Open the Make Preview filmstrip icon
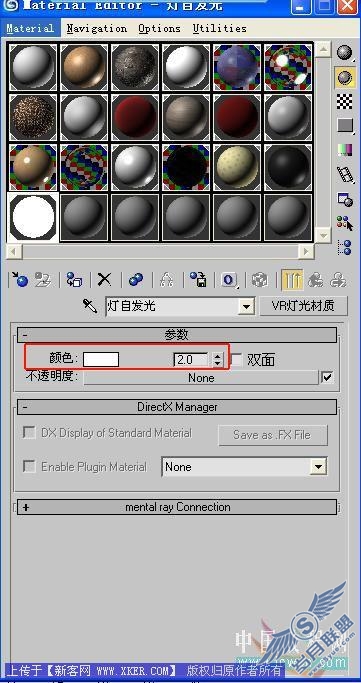 pos(345,175)
